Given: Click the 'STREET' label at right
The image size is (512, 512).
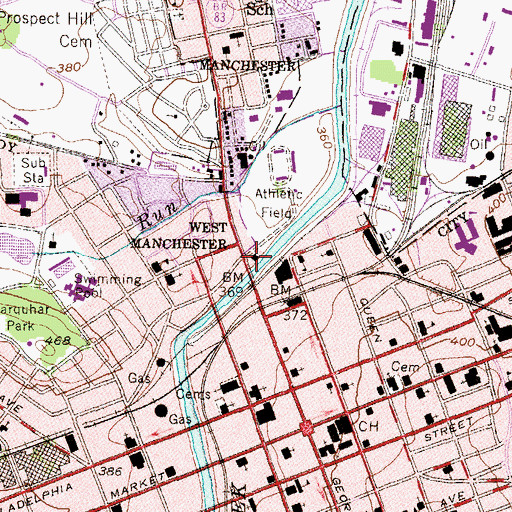Looking at the screenshot, I should [x=449, y=430].
